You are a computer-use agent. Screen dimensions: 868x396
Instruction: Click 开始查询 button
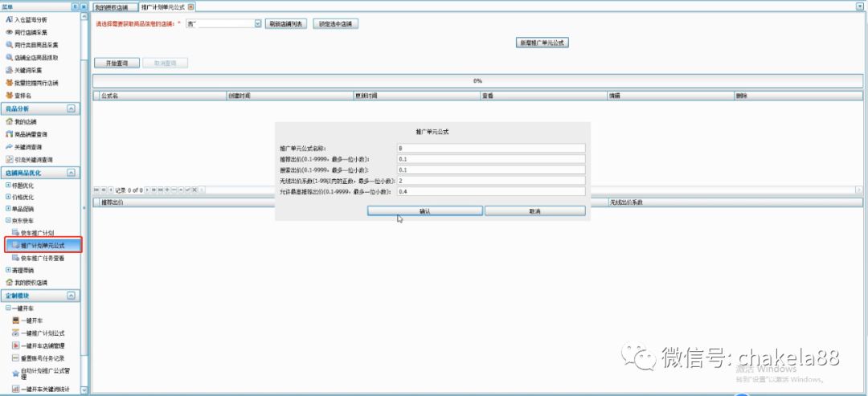click(x=117, y=63)
